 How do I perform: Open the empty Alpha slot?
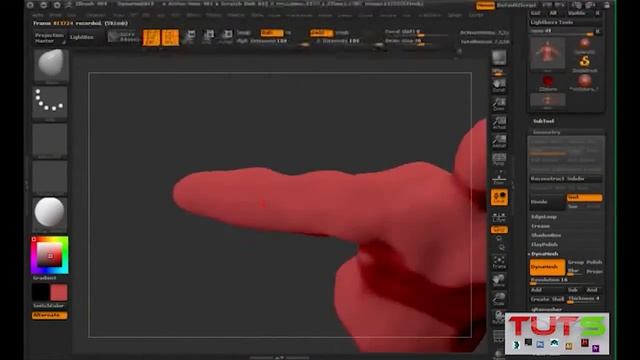pyautogui.click(x=50, y=140)
